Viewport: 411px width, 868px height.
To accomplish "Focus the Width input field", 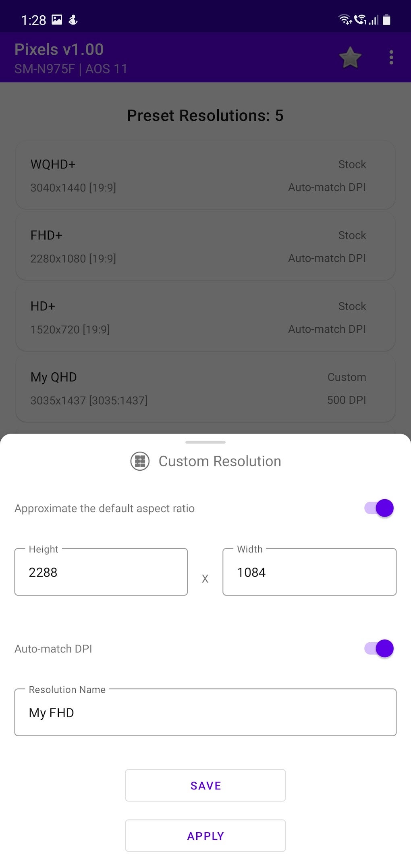I will 309,572.
